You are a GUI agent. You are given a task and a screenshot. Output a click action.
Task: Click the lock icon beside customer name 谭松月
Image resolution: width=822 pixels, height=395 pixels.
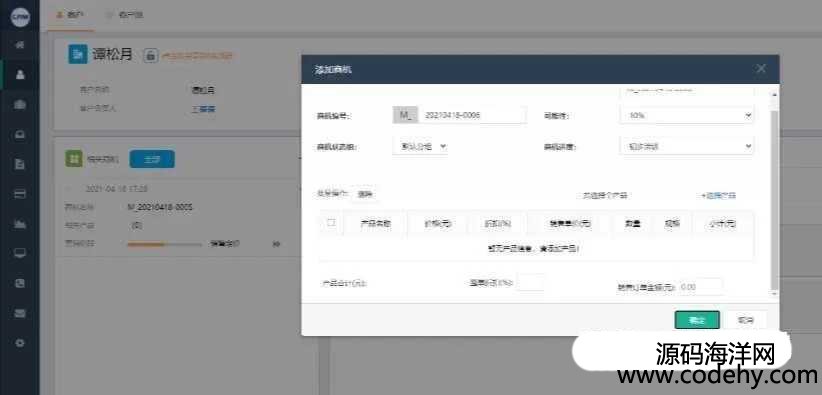click(x=150, y=55)
